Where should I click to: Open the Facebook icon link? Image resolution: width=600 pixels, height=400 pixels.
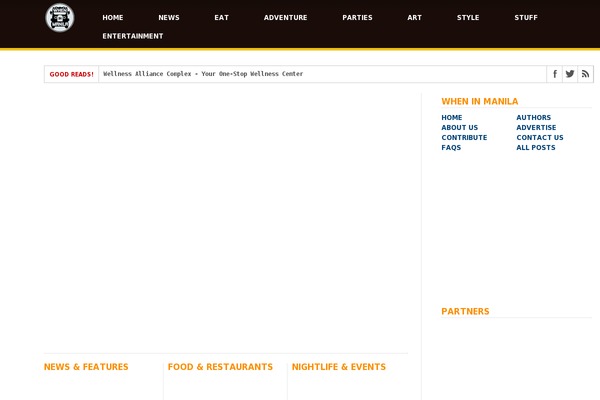(x=554, y=74)
